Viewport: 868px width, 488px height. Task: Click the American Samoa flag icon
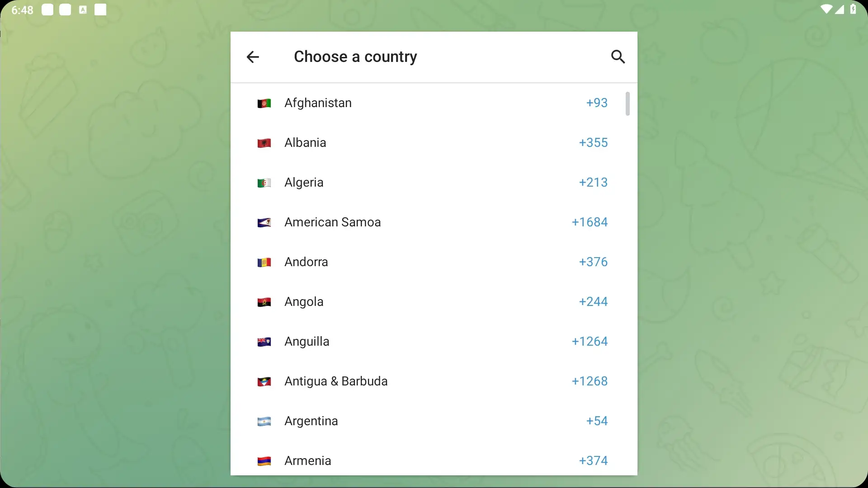264,223
